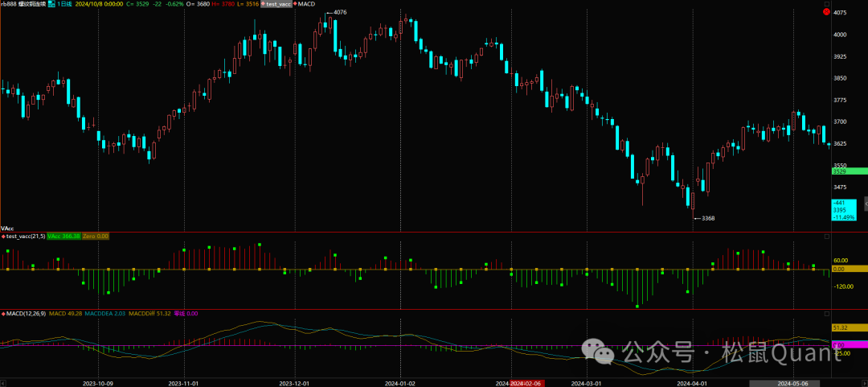This screenshot has width=868, height=387.
Task: Click the diamond marker of MACD(12,26,9) panel
Action: pyautogui.click(x=3, y=313)
